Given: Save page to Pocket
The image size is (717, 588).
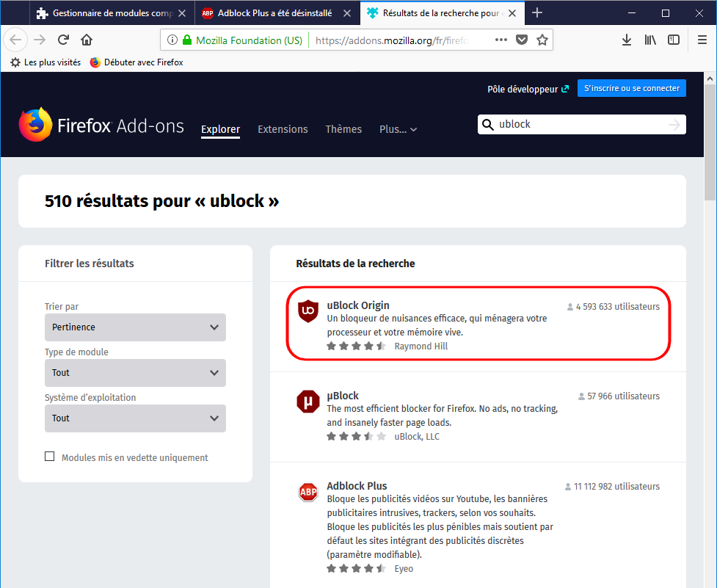Looking at the screenshot, I should (x=522, y=40).
